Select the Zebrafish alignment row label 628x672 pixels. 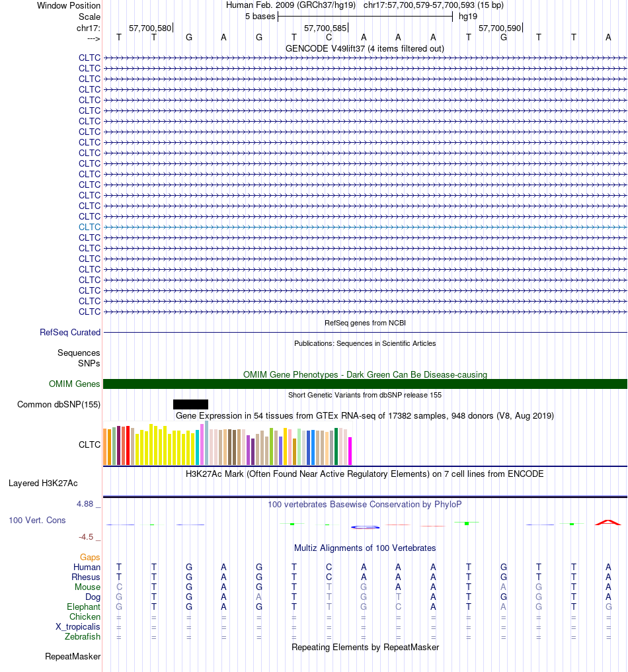pyautogui.click(x=82, y=637)
